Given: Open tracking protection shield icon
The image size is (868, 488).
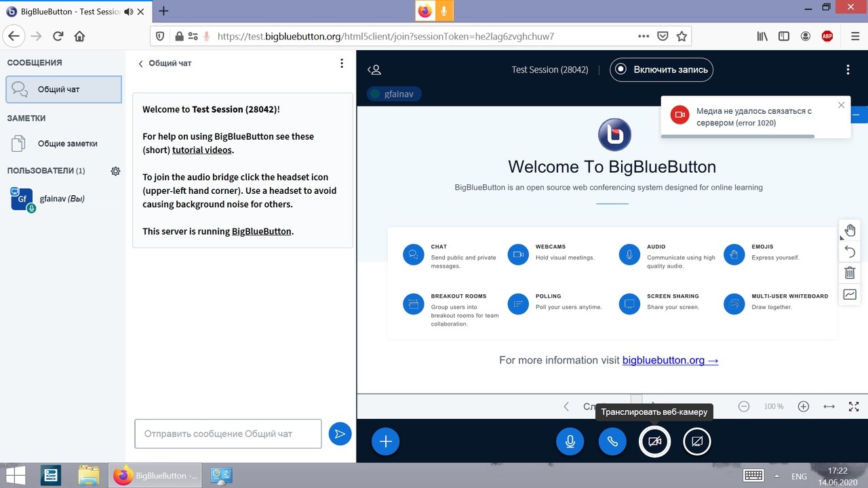Looking at the screenshot, I should 160,37.
